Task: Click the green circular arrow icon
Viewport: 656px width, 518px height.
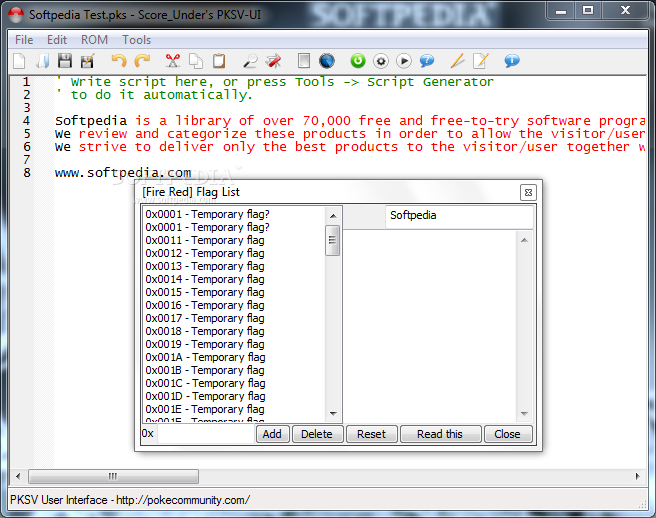Action: pyautogui.click(x=358, y=61)
